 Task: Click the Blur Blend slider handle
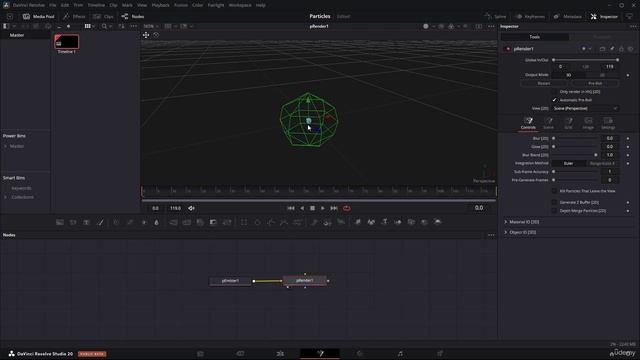pyautogui.click(x=596, y=155)
